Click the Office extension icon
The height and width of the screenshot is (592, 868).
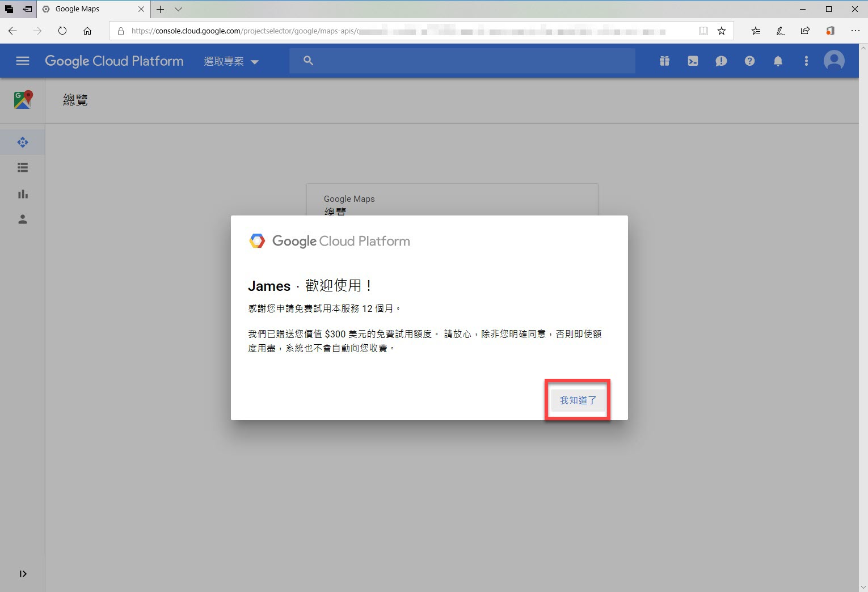pyautogui.click(x=830, y=31)
